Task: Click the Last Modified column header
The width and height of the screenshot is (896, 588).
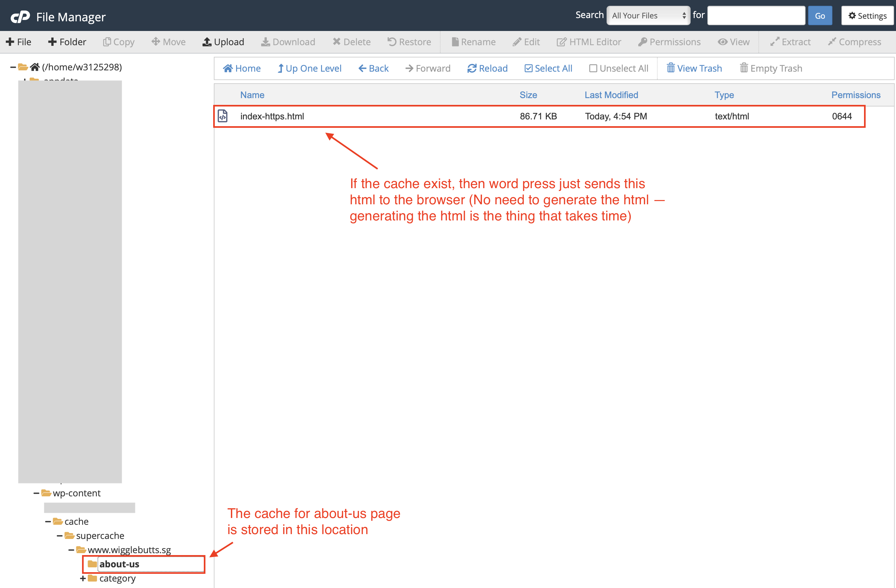Action: [611, 95]
